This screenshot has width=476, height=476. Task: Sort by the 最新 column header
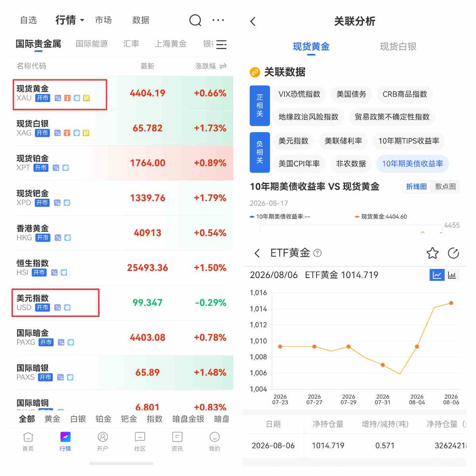[148, 66]
